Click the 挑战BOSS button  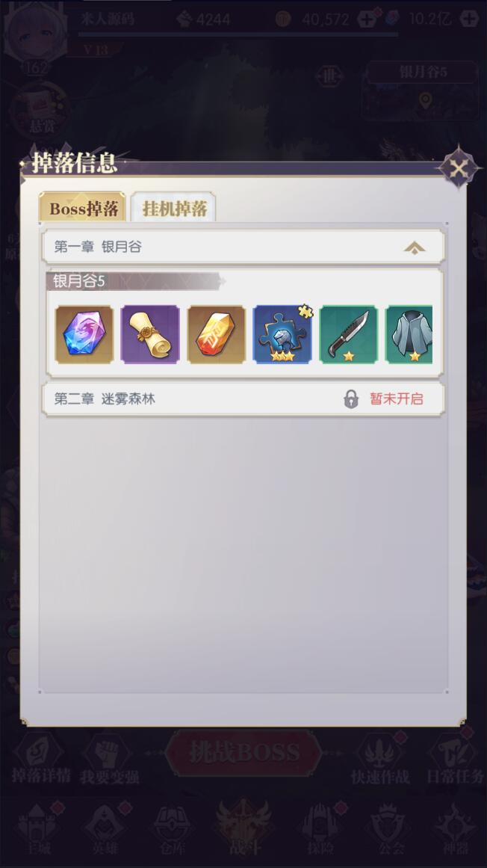click(x=243, y=753)
